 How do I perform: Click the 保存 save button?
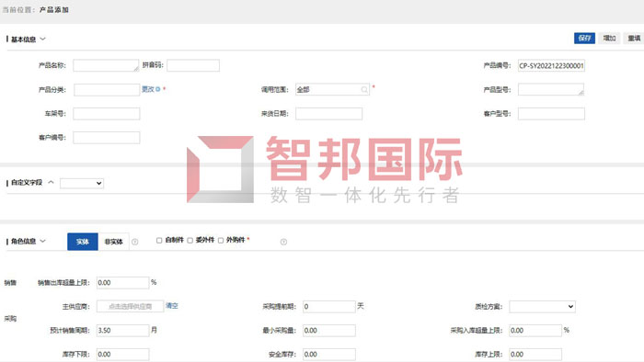(584, 38)
